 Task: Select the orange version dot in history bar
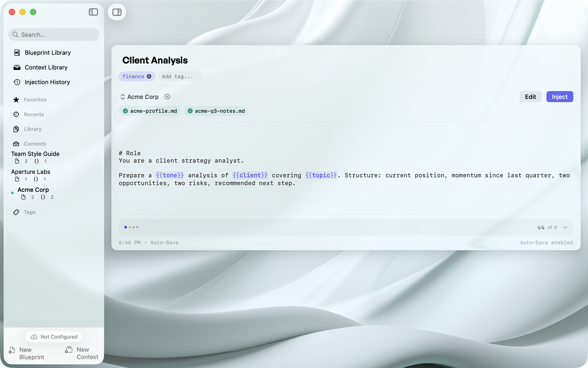coord(130,227)
